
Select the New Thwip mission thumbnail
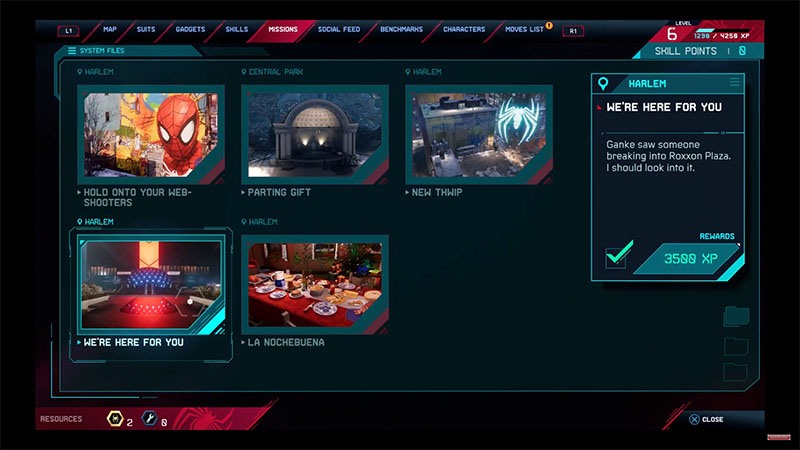point(479,135)
